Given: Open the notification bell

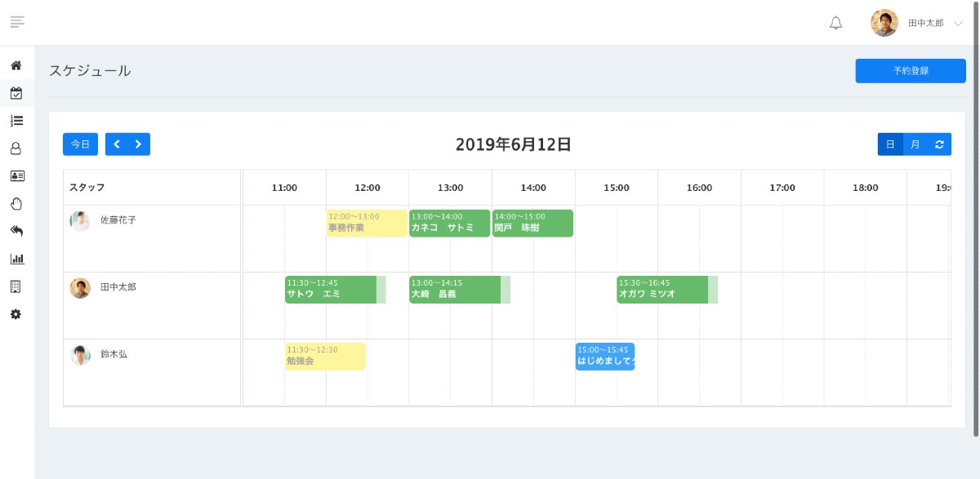Looking at the screenshot, I should coord(835,23).
